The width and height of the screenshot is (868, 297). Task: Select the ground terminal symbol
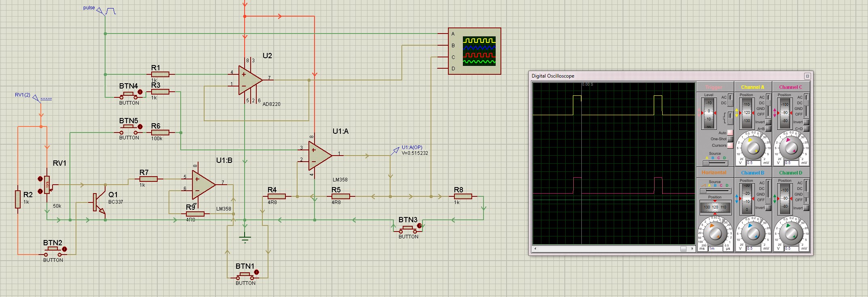(x=245, y=239)
